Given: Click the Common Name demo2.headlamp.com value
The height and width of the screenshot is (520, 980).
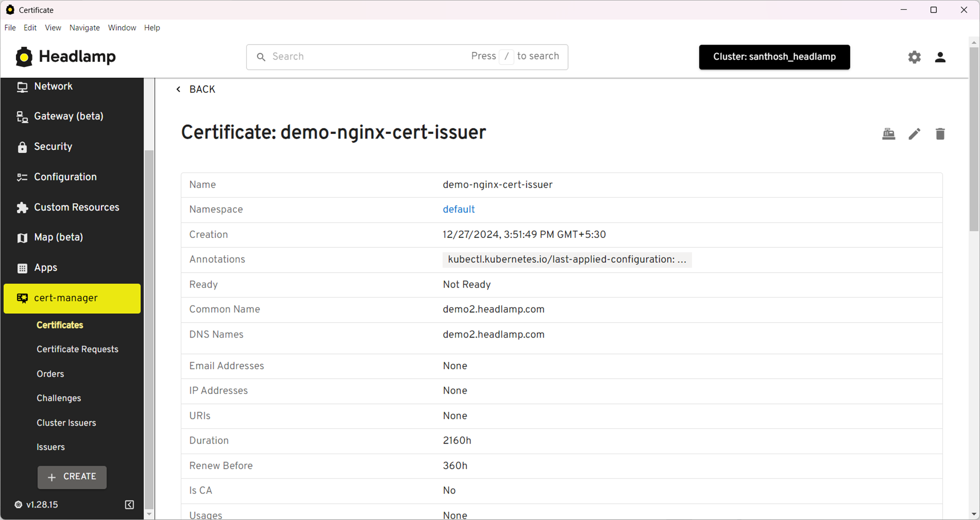Looking at the screenshot, I should [x=493, y=310].
